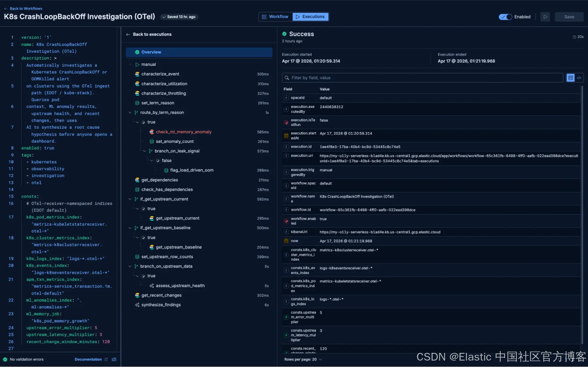
Task: Switch to the Executions tab
Action: point(310,17)
